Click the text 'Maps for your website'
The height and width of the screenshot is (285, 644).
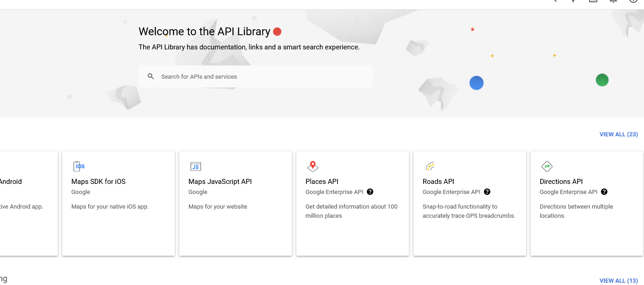coord(218,207)
